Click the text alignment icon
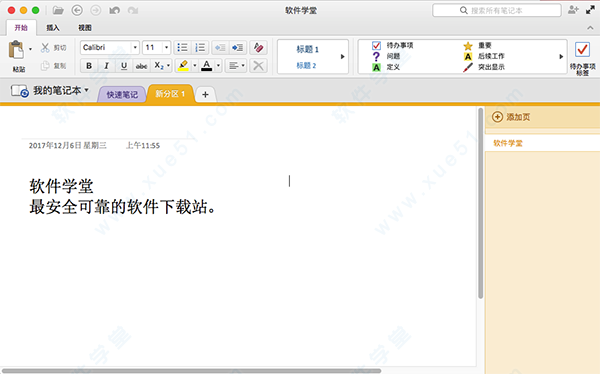 tap(233, 66)
